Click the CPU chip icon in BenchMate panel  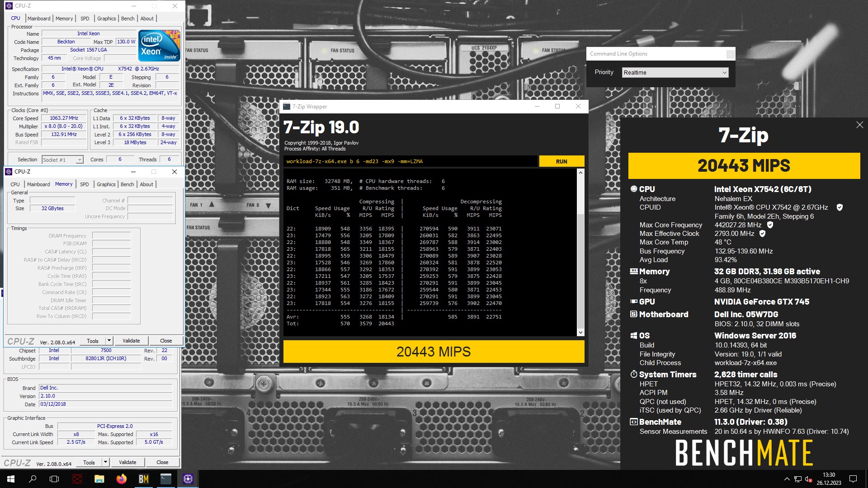click(x=634, y=189)
